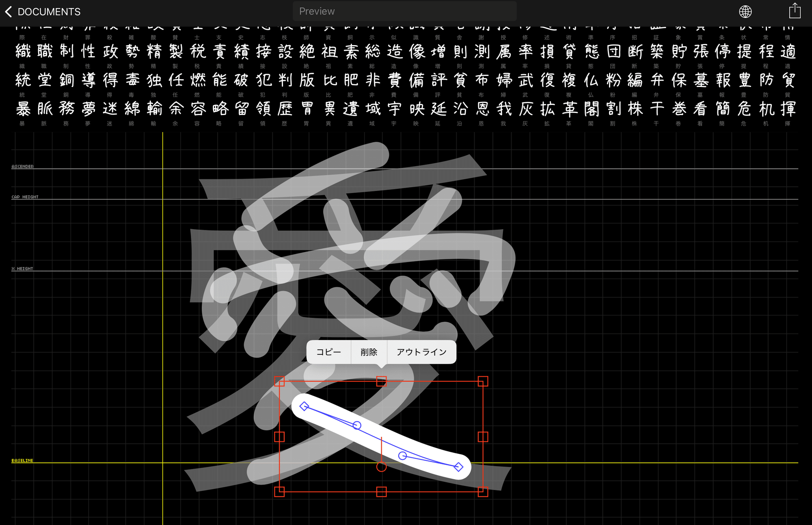Select 削除 in the context menu
The height and width of the screenshot is (525, 812).
tap(369, 352)
